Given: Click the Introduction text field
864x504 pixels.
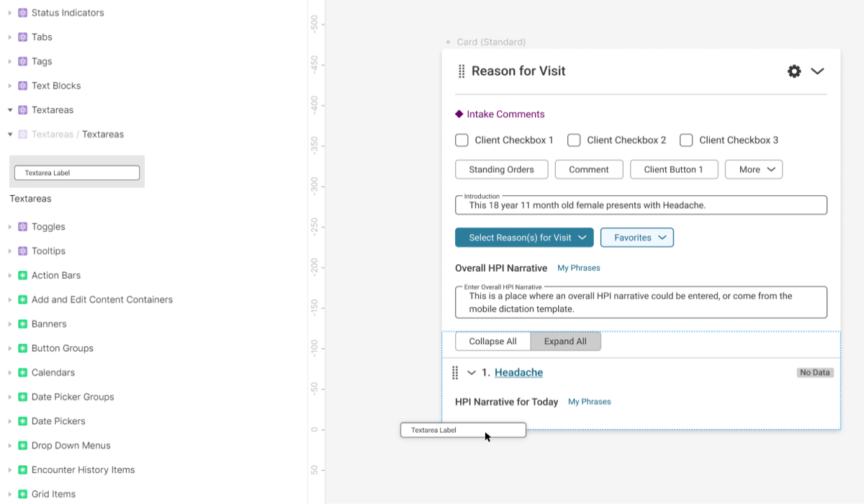Looking at the screenshot, I should pos(641,205).
